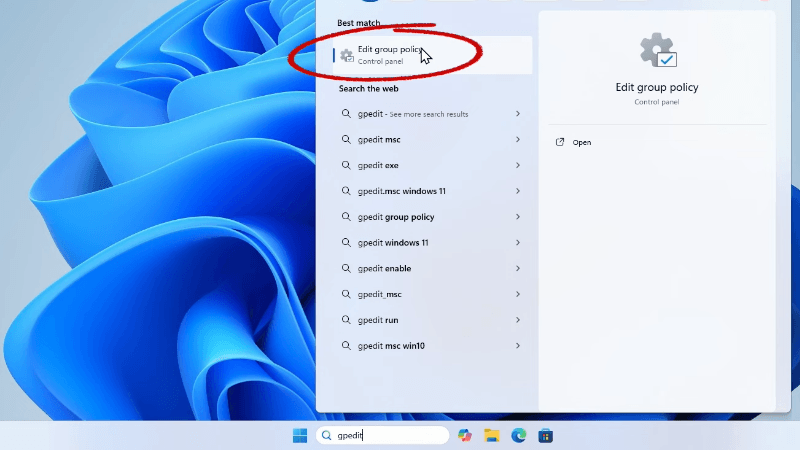This screenshot has width=800, height=450.
Task: Open File Explorer from the taskbar
Action: coord(492,435)
